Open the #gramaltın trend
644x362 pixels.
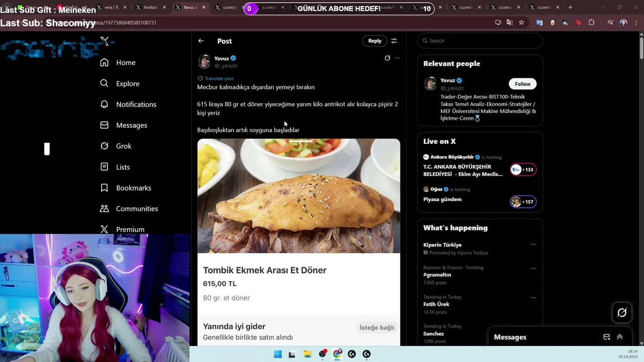tap(437, 275)
